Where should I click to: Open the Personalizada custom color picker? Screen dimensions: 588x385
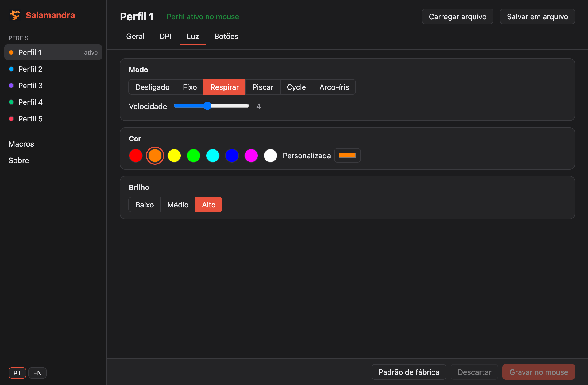point(347,155)
